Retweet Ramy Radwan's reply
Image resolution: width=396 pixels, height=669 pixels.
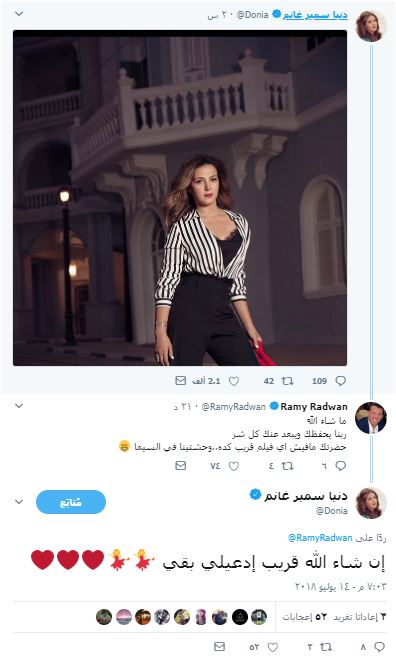tap(287, 466)
